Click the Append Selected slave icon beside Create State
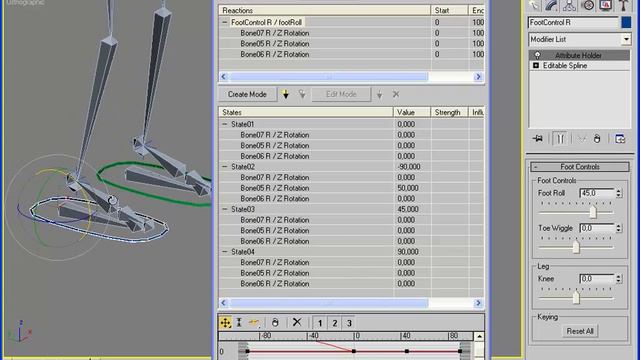 [x=302, y=94]
